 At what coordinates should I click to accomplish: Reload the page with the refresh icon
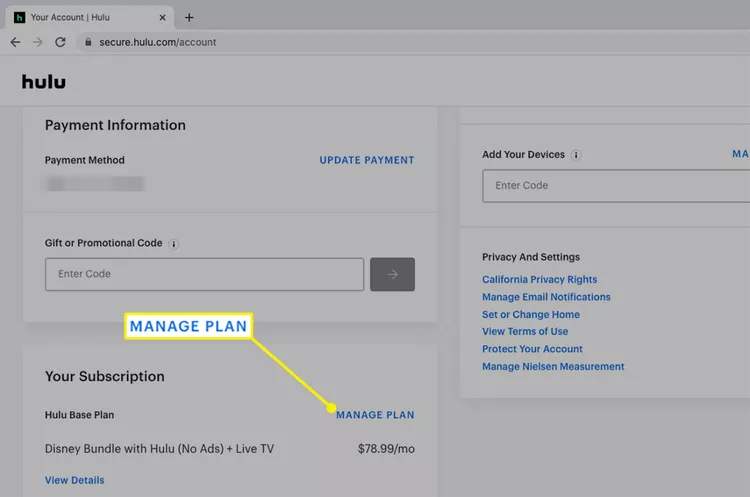click(60, 42)
